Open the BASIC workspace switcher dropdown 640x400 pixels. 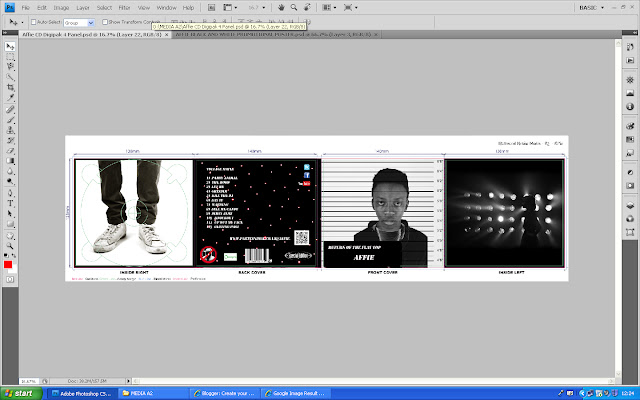click(591, 7)
